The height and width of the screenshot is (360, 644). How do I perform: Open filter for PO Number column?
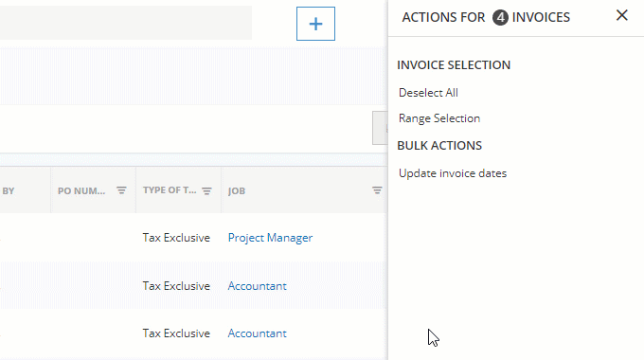tap(121, 190)
